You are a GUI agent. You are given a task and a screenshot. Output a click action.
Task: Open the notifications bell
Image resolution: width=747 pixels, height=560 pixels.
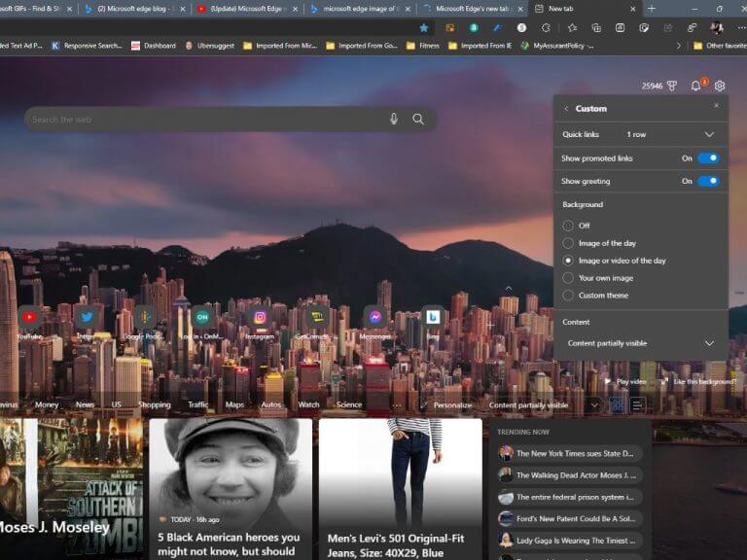pos(696,86)
